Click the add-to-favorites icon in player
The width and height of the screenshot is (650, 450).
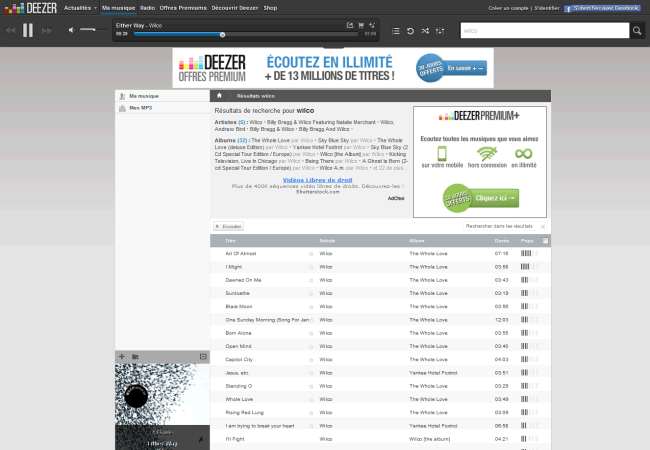(x=372, y=25)
